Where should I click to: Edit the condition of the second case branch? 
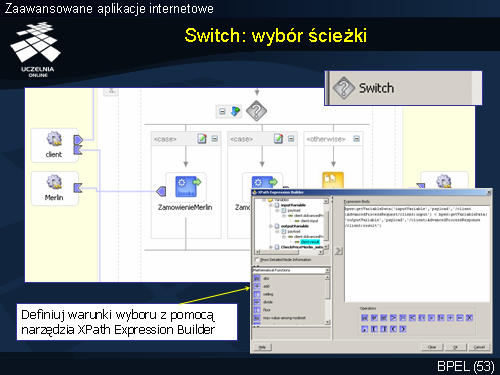point(278,139)
